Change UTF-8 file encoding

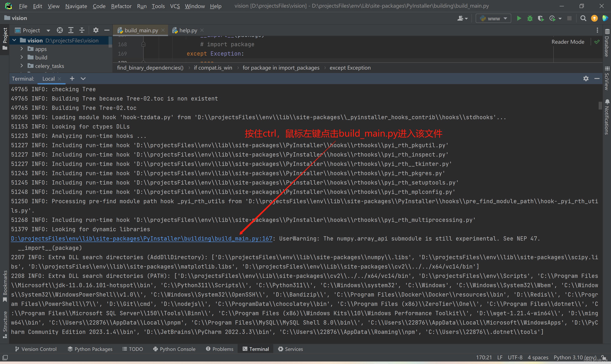coord(515,357)
